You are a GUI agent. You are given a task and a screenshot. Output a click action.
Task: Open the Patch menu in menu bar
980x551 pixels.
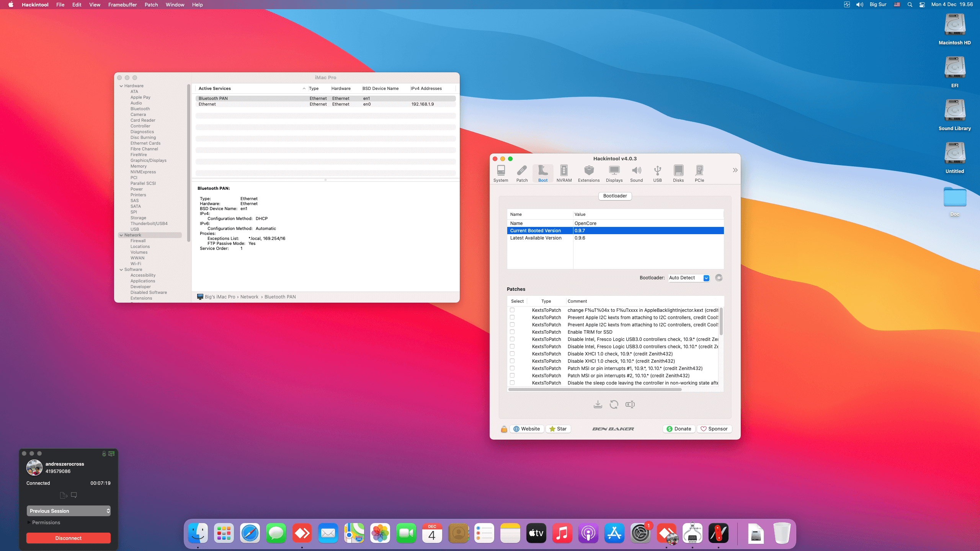151,5
